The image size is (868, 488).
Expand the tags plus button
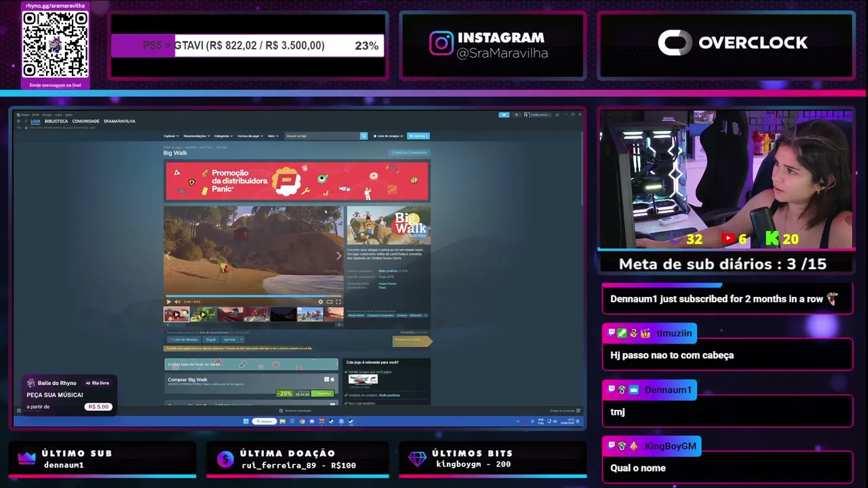point(426,315)
